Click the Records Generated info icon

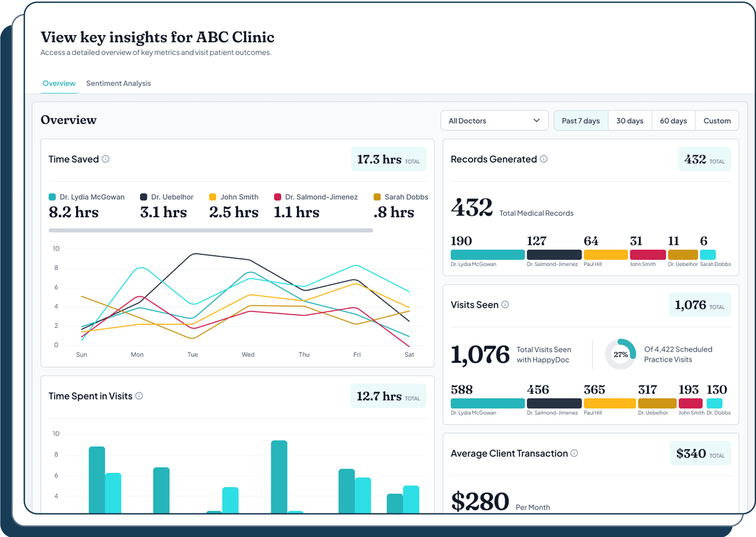click(544, 159)
